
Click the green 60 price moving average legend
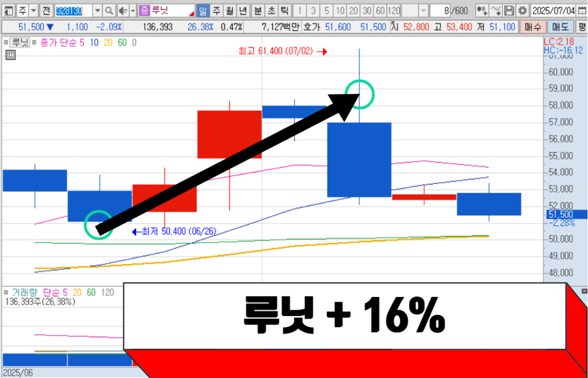click(122, 43)
